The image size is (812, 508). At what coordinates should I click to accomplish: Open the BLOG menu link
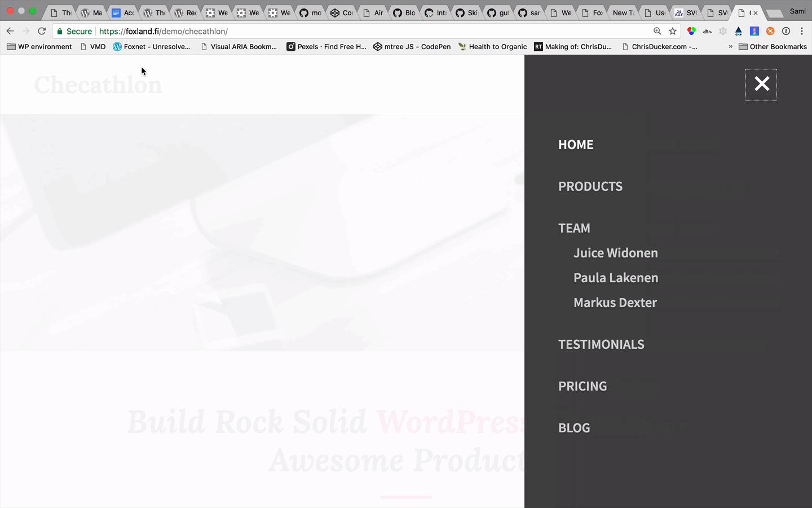[574, 428]
